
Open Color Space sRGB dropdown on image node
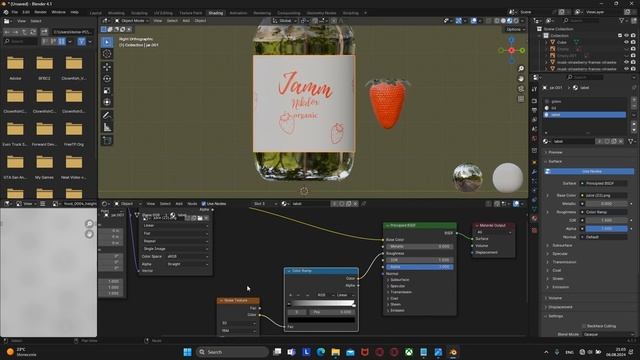(x=188, y=256)
